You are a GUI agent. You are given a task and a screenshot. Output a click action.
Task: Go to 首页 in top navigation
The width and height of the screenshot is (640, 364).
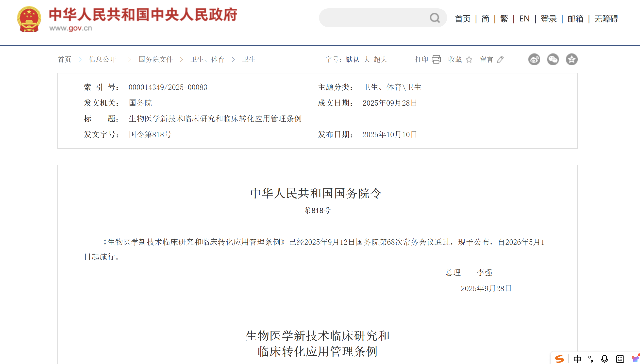point(462,19)
